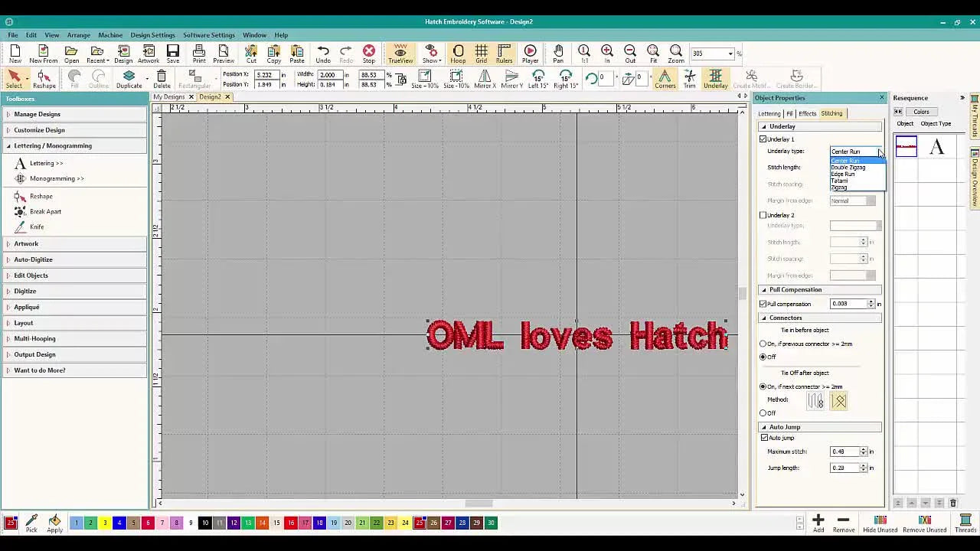The width and height of the screenshot is (980, 551).
Task: Duplicate the selected object
Action: tap(129, 79)
